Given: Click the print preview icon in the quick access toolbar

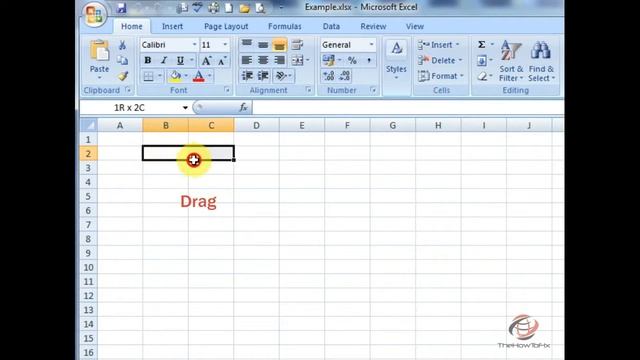Looking at the screenshot, I should (x=260, y=8).
